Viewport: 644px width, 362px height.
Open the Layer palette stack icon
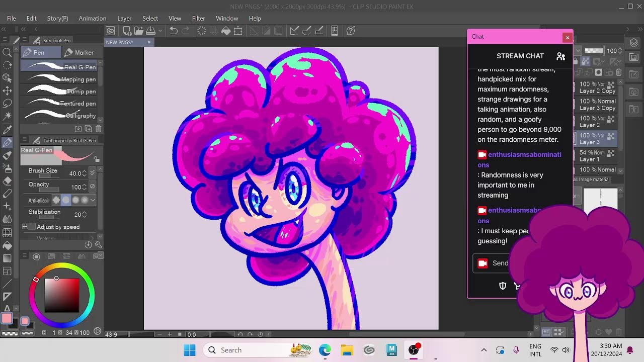pos(634,43)
